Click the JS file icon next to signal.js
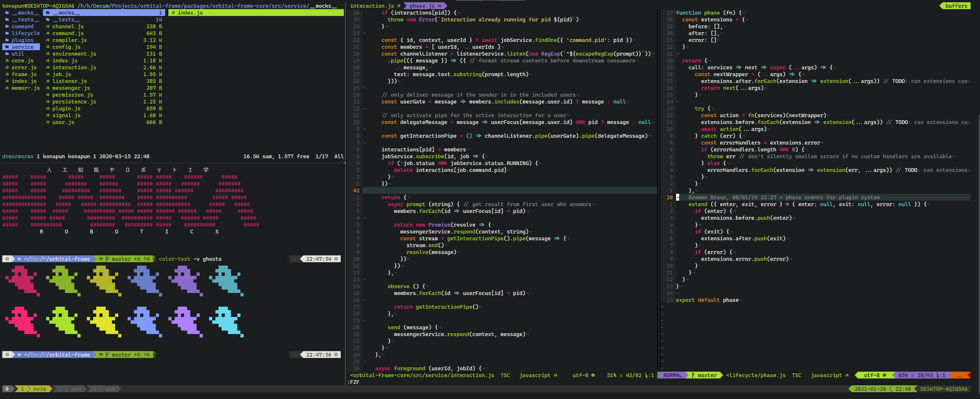This screenshot has height=399, width=980. click(48, 115)
